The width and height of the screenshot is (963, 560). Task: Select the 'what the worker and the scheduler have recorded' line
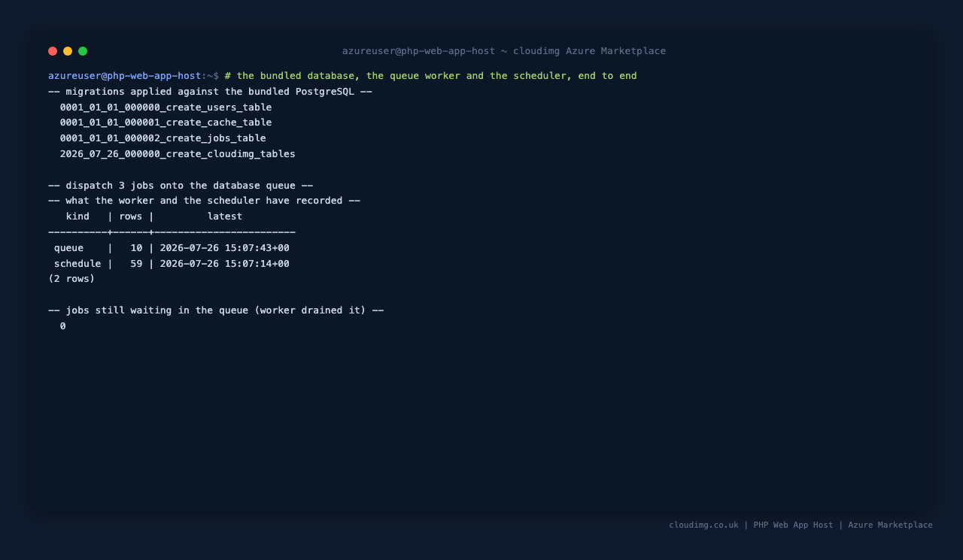tap(204, 201)
